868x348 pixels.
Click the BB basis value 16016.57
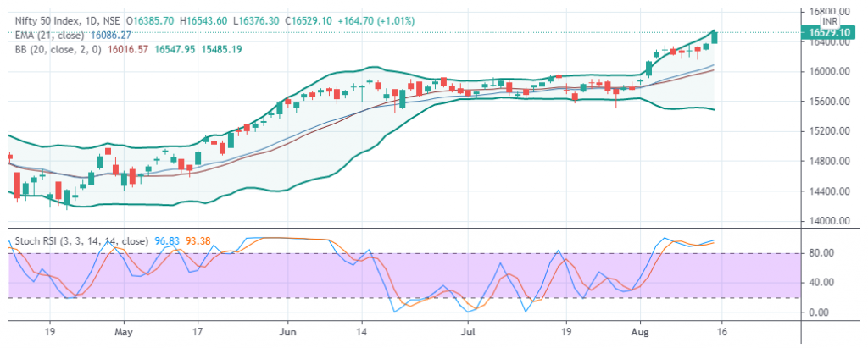126,50
